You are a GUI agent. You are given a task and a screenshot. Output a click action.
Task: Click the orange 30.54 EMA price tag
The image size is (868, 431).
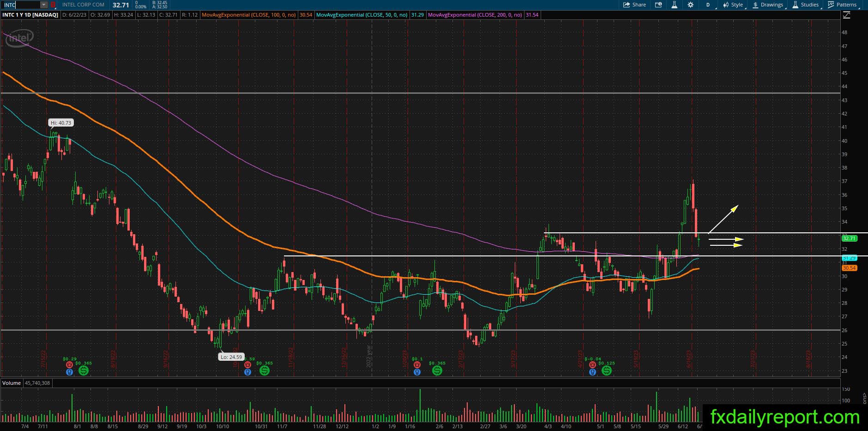(850, 268)
